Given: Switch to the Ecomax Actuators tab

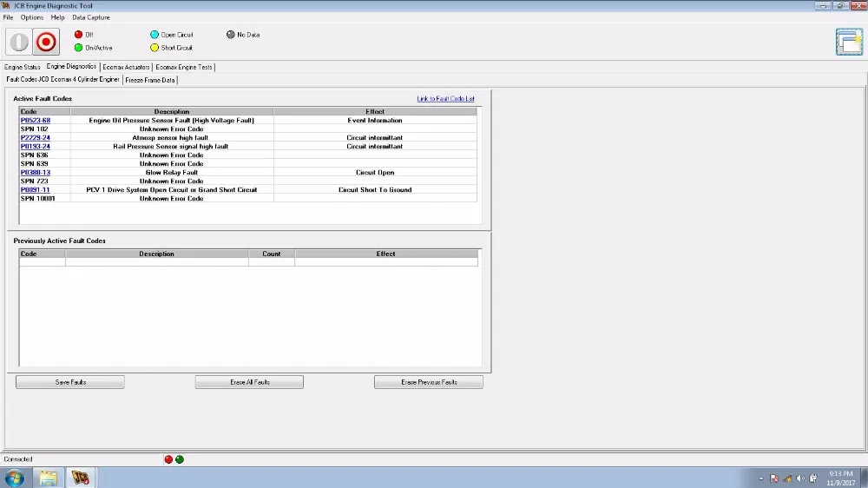Looking at the screenshot, I should point(126,67).
